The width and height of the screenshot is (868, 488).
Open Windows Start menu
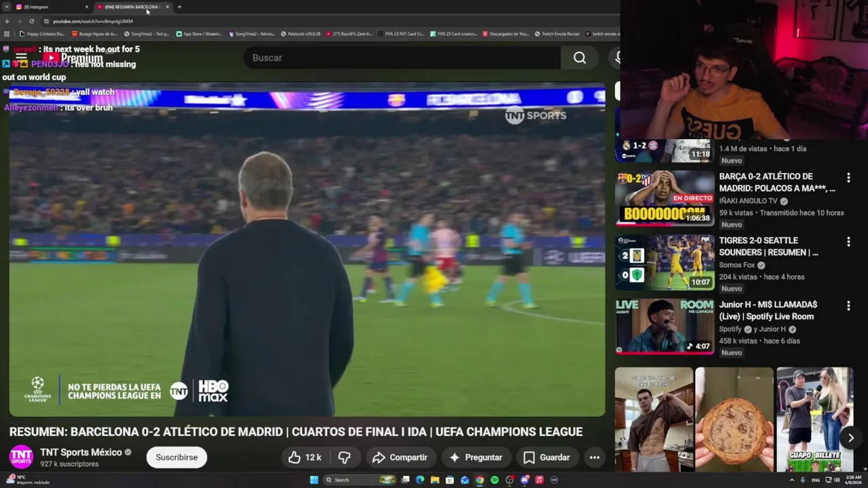click(x=314, y=480)
